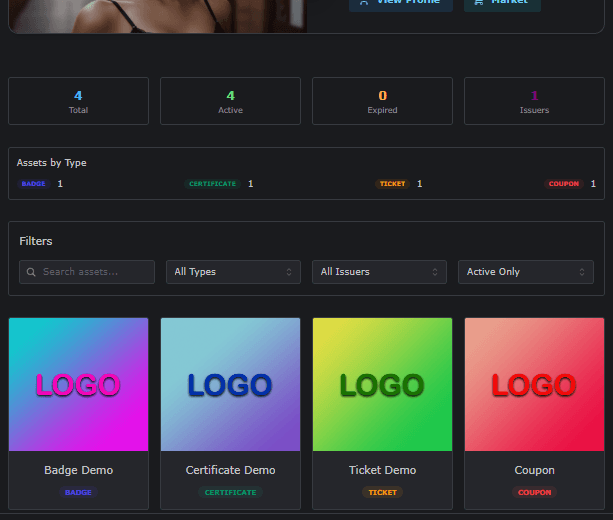Click the Coupon card title
This screenshot has width=613, height=520.
tap(534, 470)
